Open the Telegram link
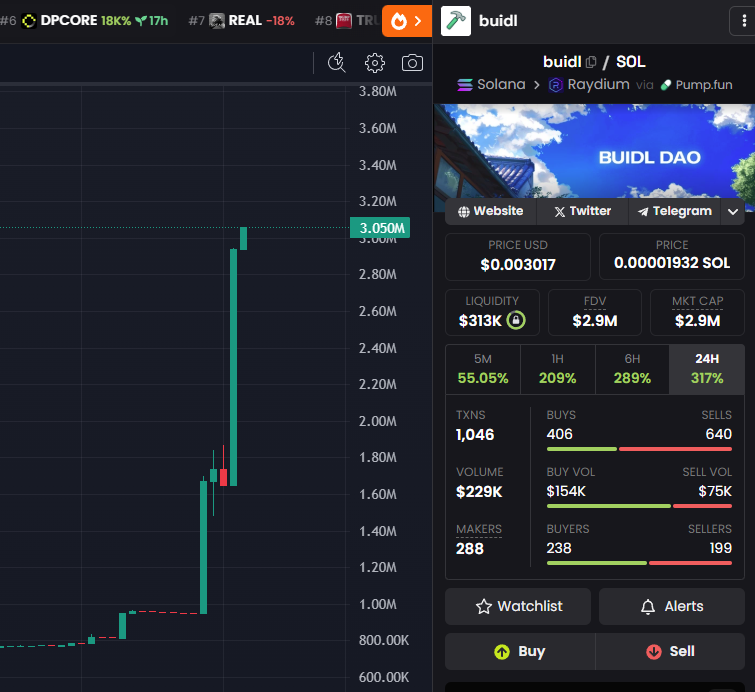 [675, 211]
